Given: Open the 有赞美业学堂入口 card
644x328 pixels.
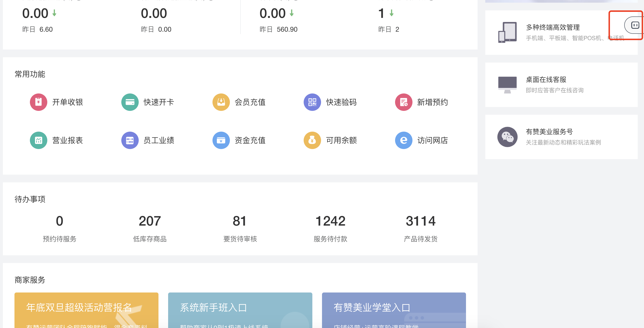Looking at the screenshot, I should pyautogui.click(x=394, y=310).
